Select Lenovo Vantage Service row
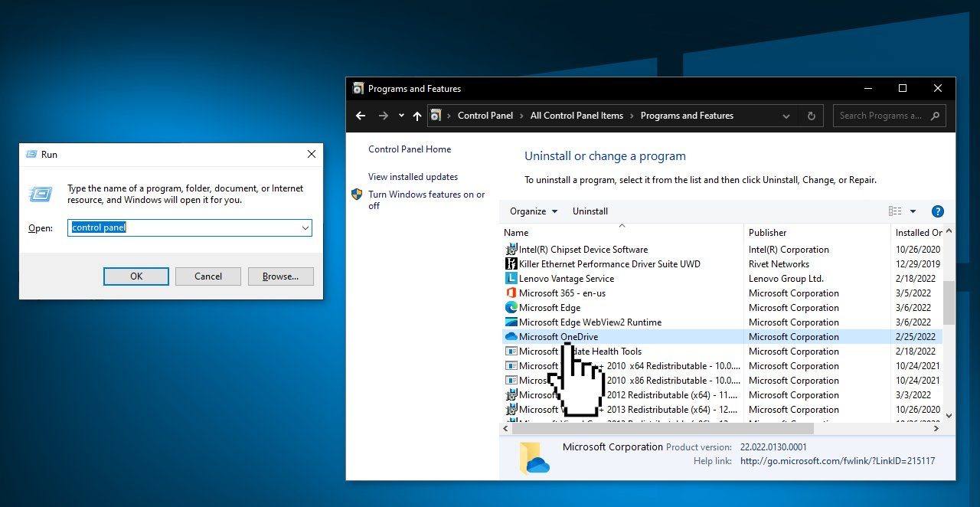Image resolution: width=980 pixels, height=507 pixels. click(722, 279)
